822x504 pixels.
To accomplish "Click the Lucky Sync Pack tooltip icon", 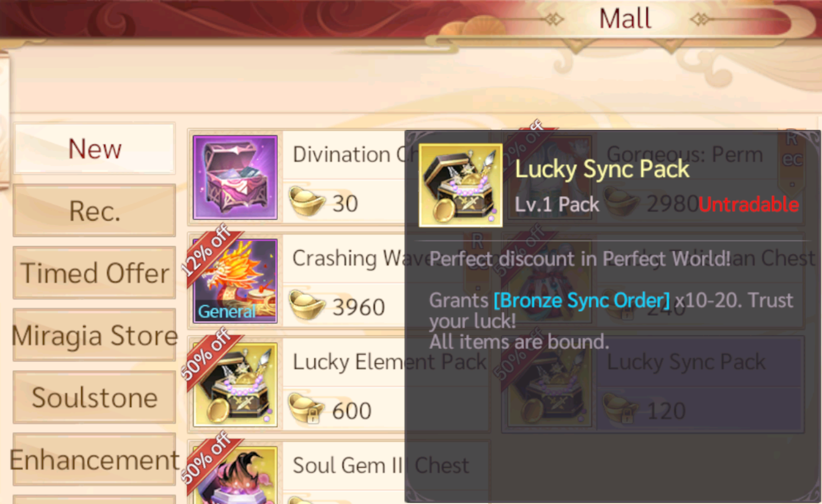I will [461, 185].
